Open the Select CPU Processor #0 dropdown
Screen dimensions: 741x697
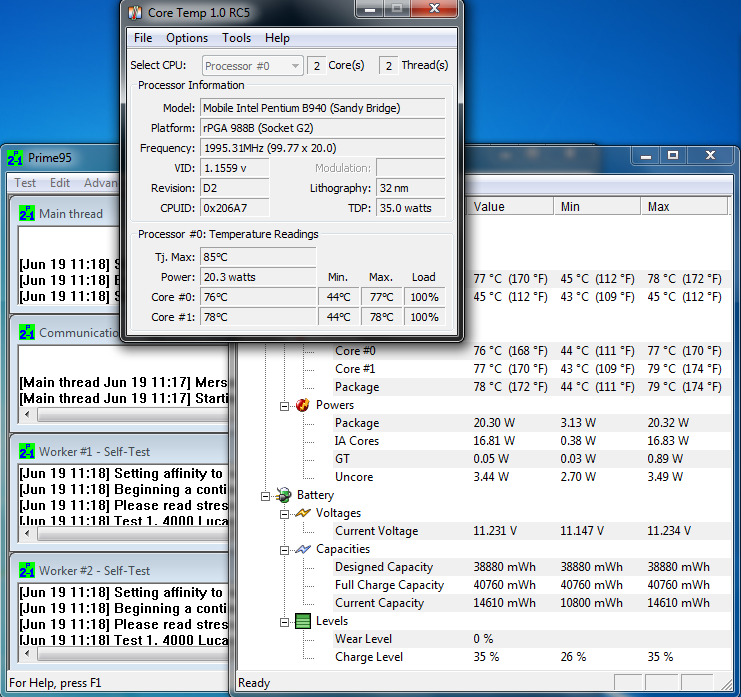[x=252, y=66]
